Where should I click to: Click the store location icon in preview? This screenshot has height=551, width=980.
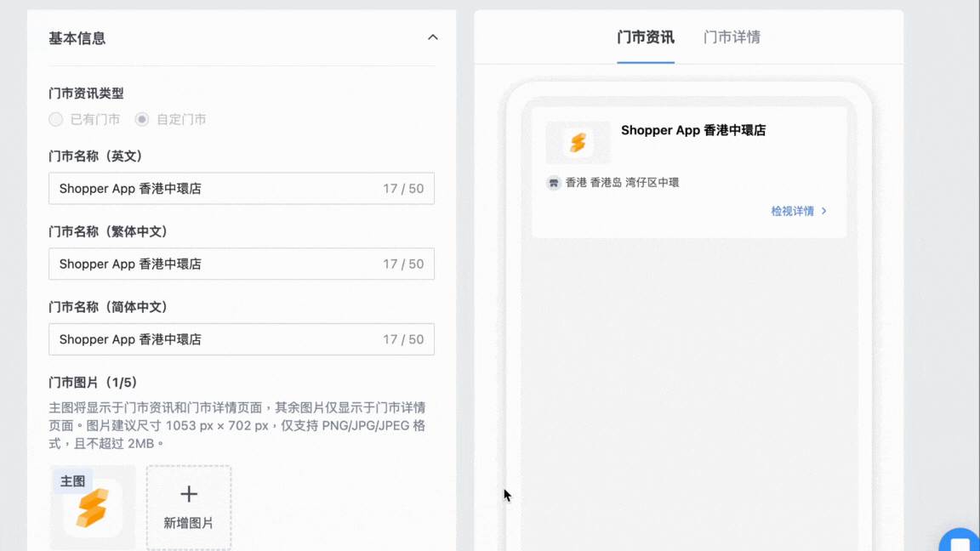point(553,183)
